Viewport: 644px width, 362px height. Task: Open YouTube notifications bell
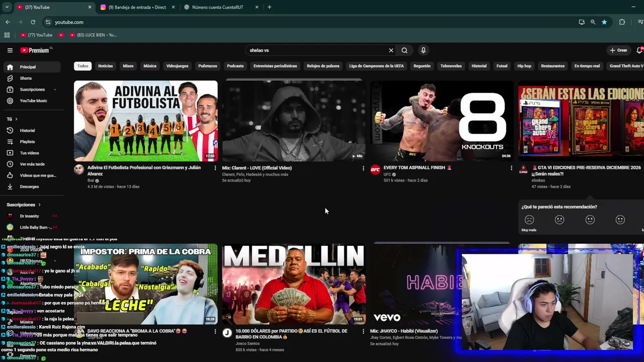[x=639, y=50]
